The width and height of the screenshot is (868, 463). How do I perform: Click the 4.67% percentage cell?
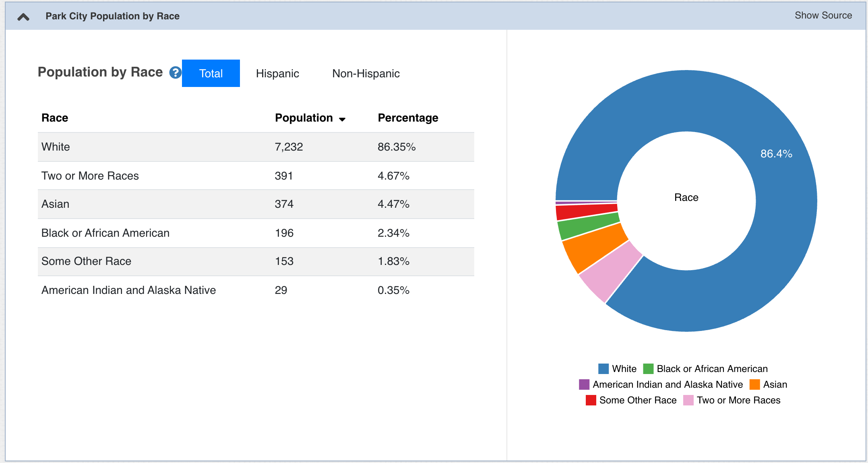point(393,176)
